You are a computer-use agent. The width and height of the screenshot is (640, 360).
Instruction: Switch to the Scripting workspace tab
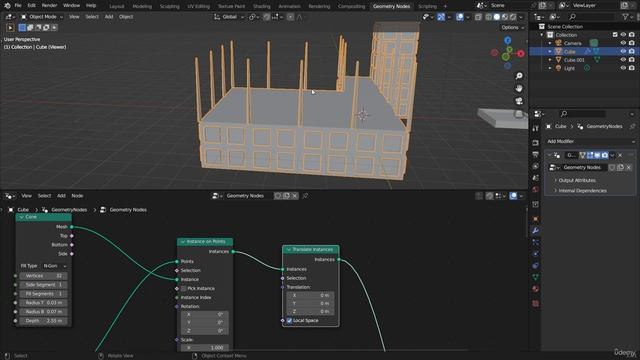pyautogui.click(x=427, y=6)
